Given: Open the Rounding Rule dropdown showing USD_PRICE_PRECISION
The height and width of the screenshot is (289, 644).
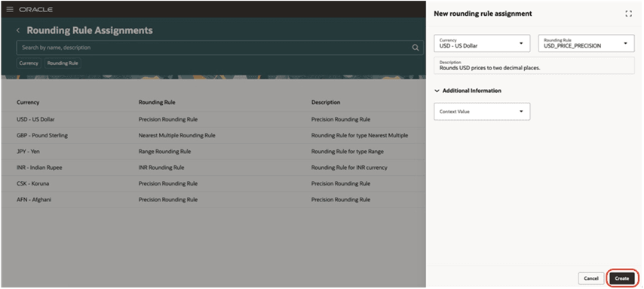Looking at the screenshot, I should [x=587, y=43].
